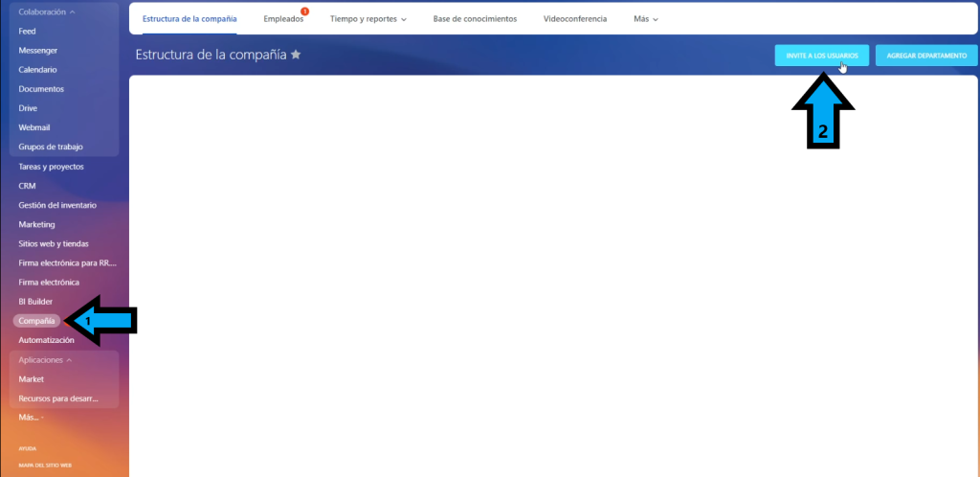Open Tareas y proyectos section

51,167
